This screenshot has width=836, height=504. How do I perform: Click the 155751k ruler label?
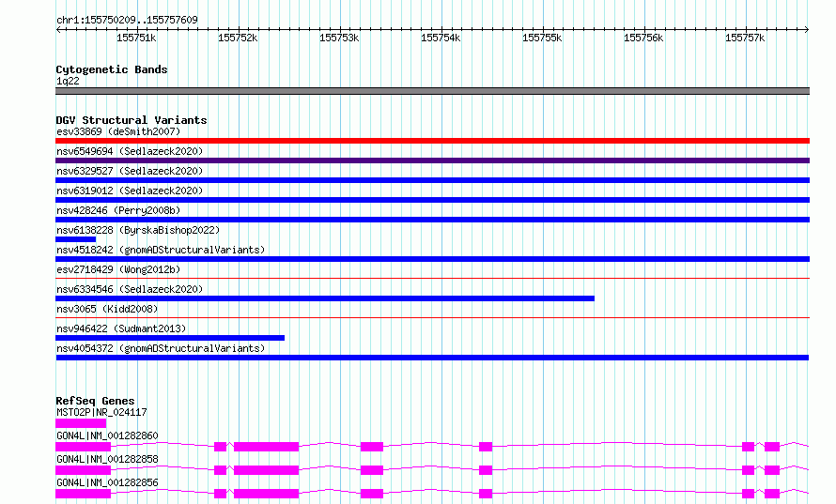(136, 38)
